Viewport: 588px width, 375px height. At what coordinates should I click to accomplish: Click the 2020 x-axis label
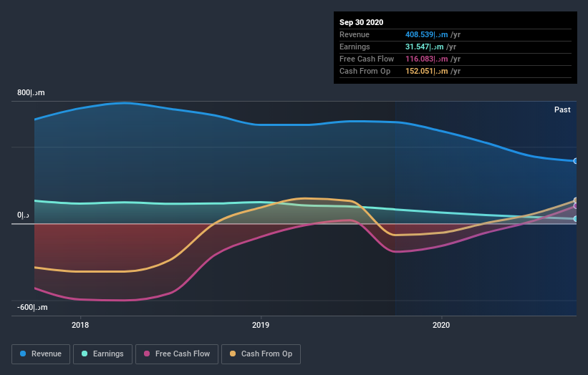441,325
